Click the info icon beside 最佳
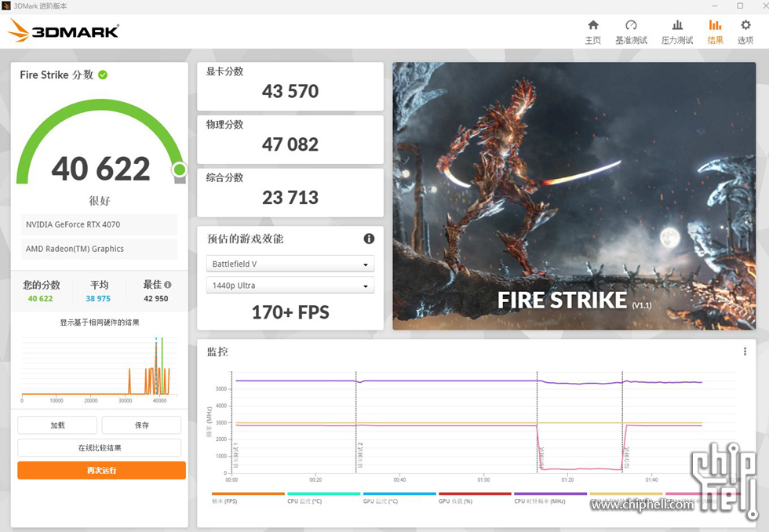This screenshot has height=532, width=769. point(168,284)
